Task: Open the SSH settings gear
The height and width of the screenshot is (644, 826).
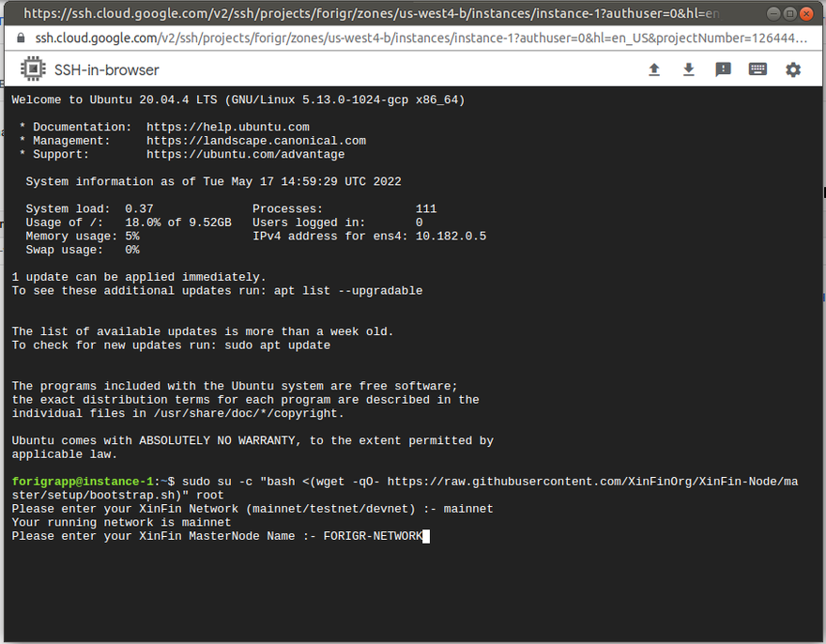Action: click(793, 70)
